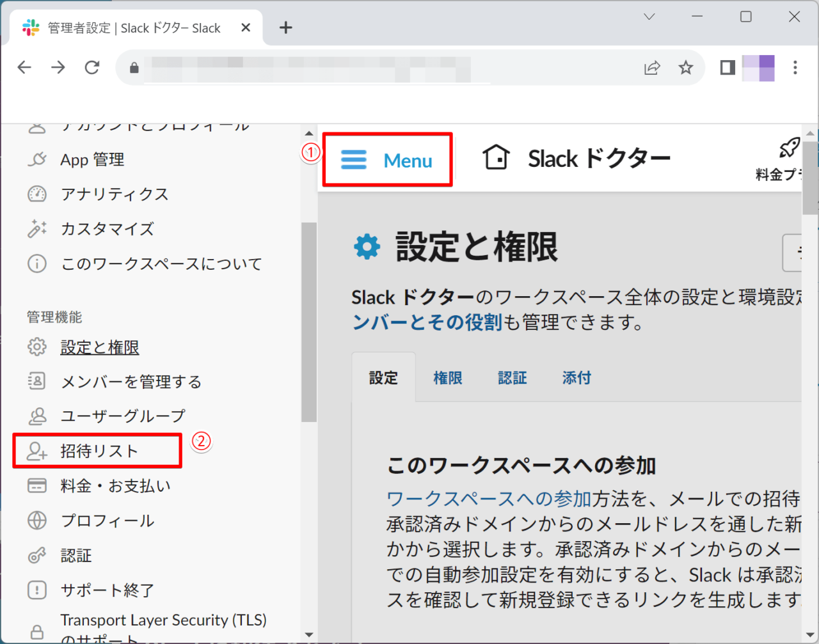Viewport: 819px width, 644px height.
Task: Toggle the browser side panel icon
Action: click(x=728, y=67)
